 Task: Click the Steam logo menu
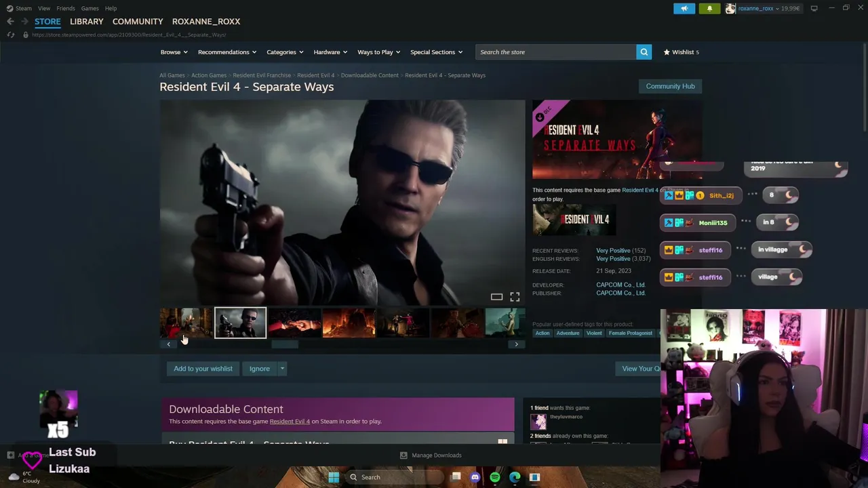click(19, 8)
